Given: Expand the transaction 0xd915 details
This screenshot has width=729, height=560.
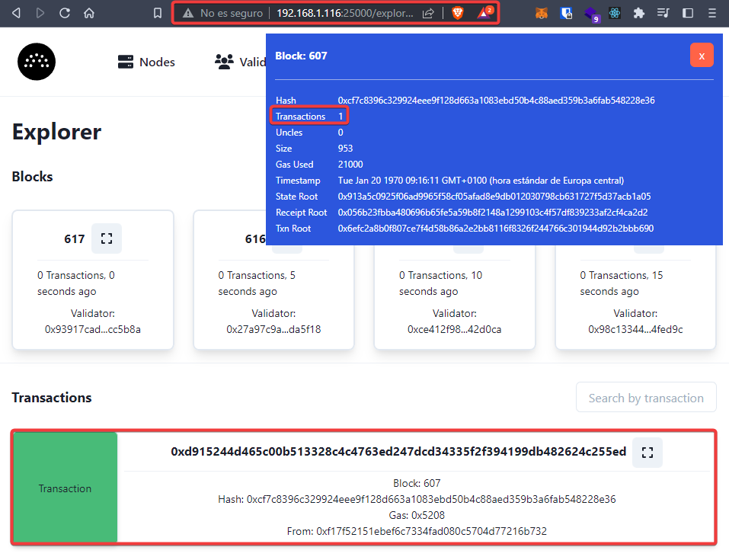Looking at the screenshot, I should point(647,453).
